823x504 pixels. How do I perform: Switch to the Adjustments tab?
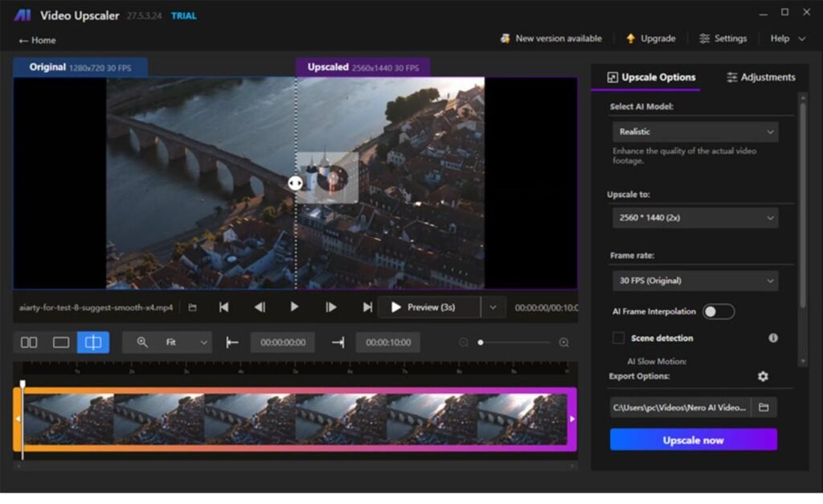point(760,76)
